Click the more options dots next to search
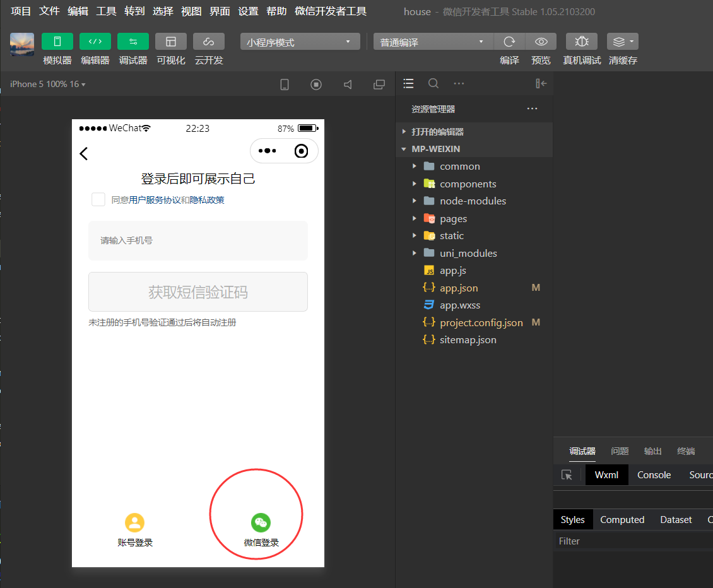 pos(459,83)
